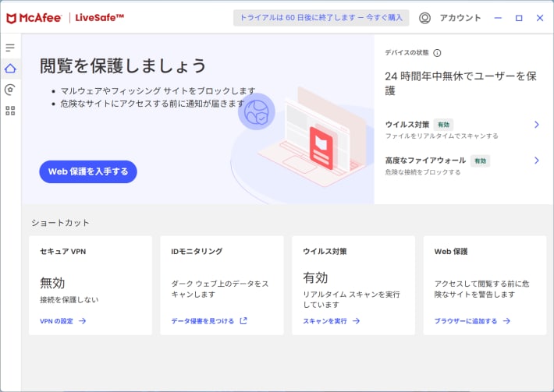This screenshot has height=392, width=554.
Task: Click the 閲覧を保護しましょう heading
Action: point(123,66)
